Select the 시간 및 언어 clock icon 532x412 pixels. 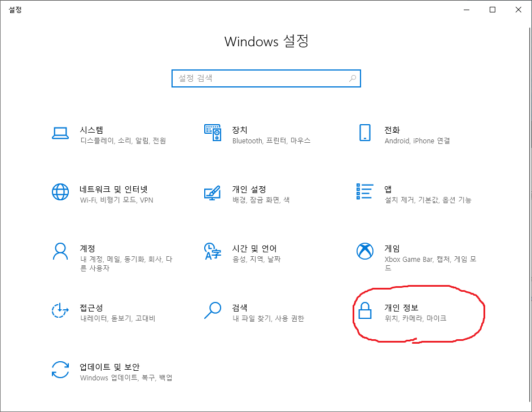pos(213,251)
